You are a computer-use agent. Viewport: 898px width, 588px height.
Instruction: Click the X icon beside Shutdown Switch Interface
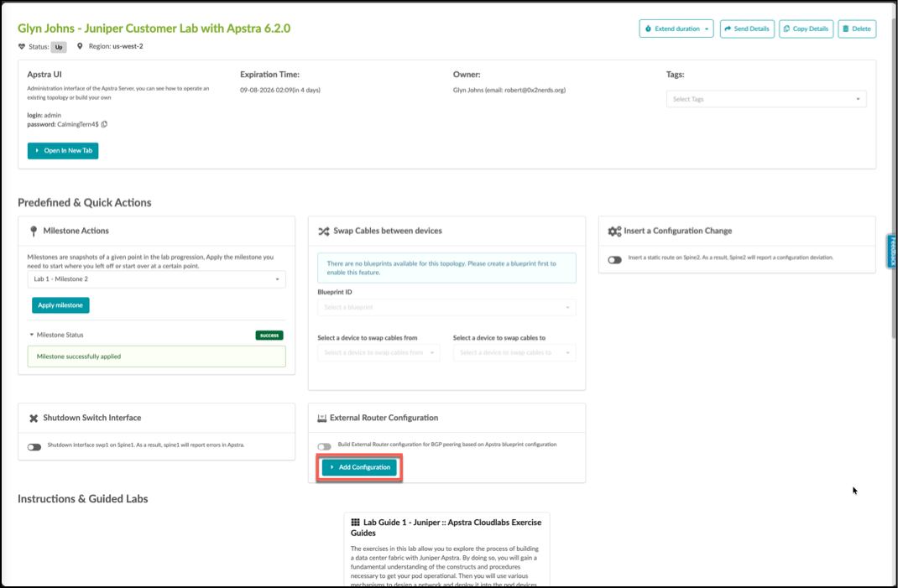(34, 419)
